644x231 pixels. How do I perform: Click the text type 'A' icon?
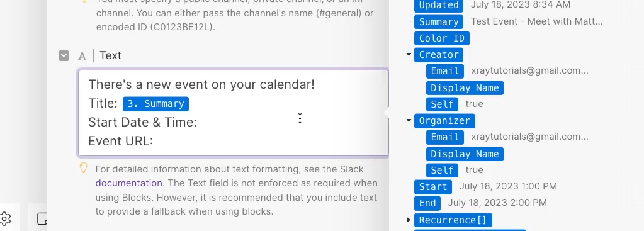82,56
